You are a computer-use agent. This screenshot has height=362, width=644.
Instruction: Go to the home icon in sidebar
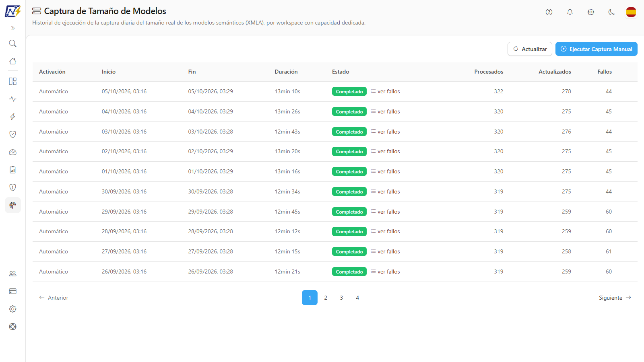coord(13,61)
